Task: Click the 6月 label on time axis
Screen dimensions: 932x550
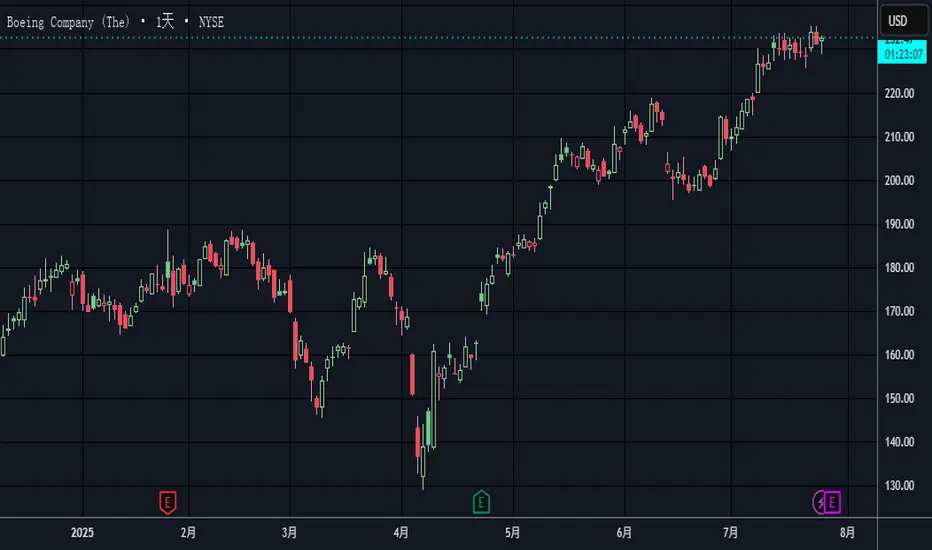Action: click(624, 533)
